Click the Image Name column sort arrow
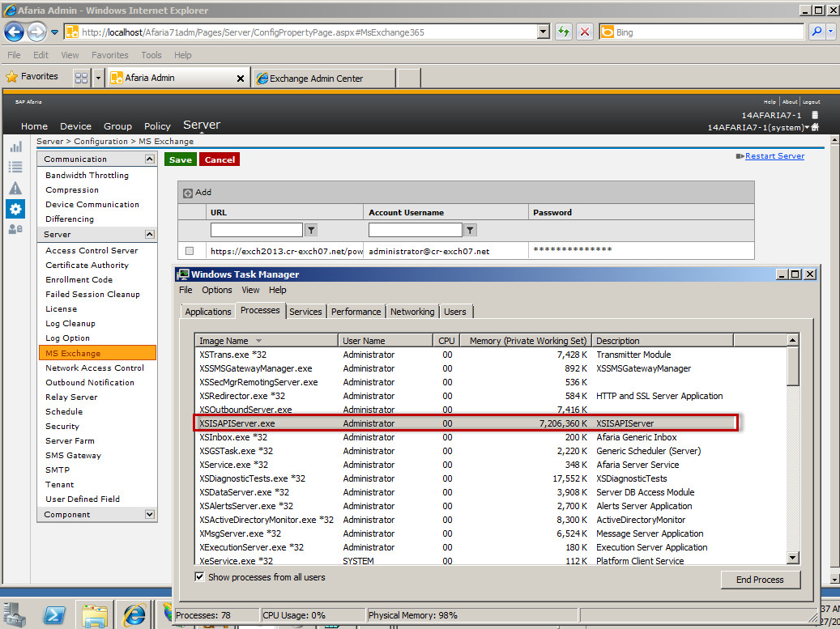Viewport: 840px width, 629px height. pyautogui.click(x=258, y=341)
